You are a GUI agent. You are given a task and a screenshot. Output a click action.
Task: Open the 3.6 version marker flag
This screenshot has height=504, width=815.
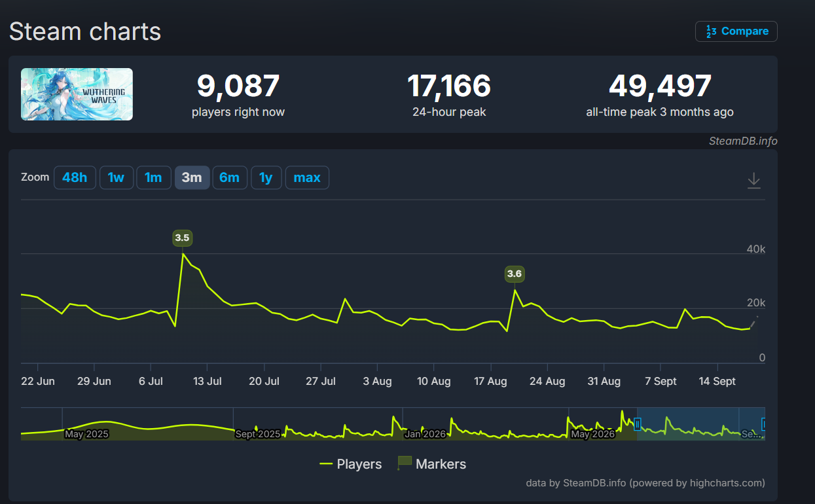pyautogui.click(x=515, y=274)
